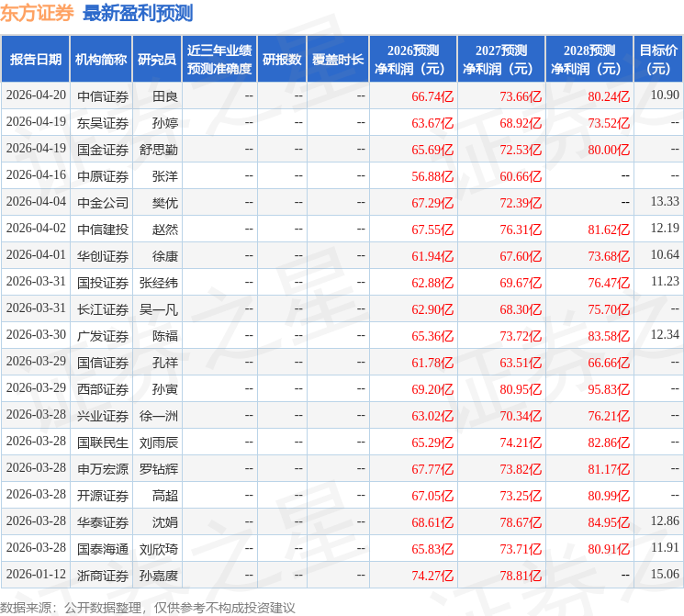Click the 国金证券 institution cell

pos(103,150)
